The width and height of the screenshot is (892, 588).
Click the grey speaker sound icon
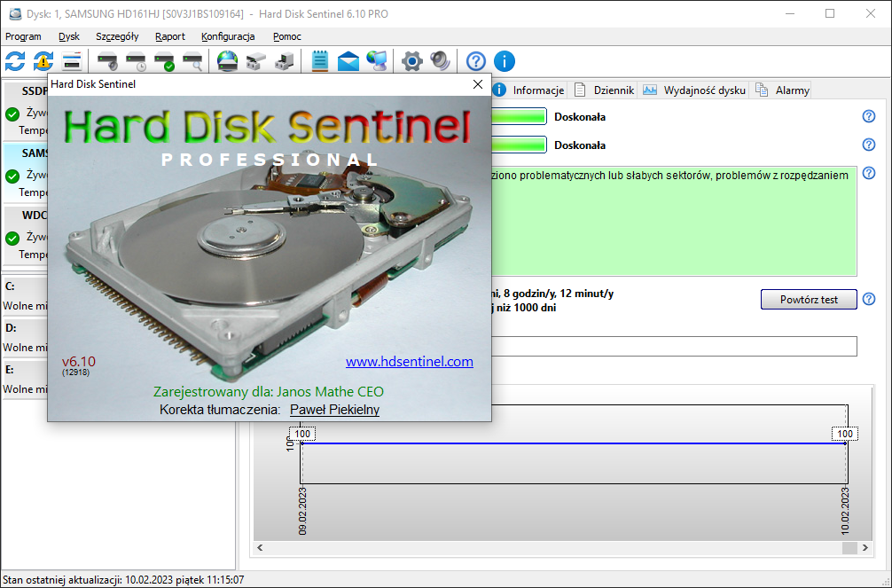click(x=440, y=61)
